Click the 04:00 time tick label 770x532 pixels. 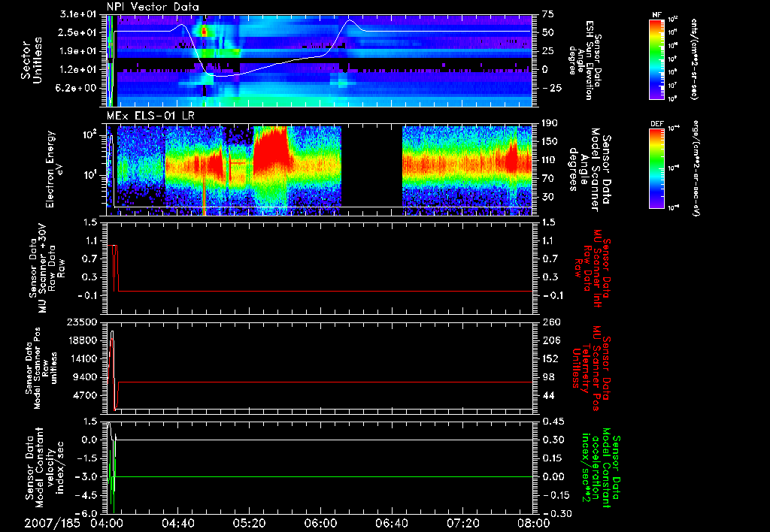pyautogui.click(x=107, y=524)
